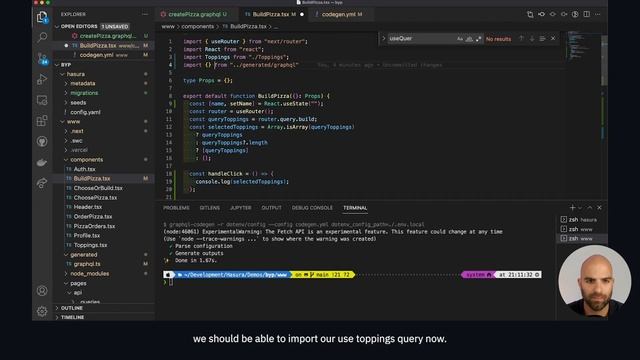Jump to previous match arrow in find widget
The height and width of the screenshot is (360, 640).
521,39
